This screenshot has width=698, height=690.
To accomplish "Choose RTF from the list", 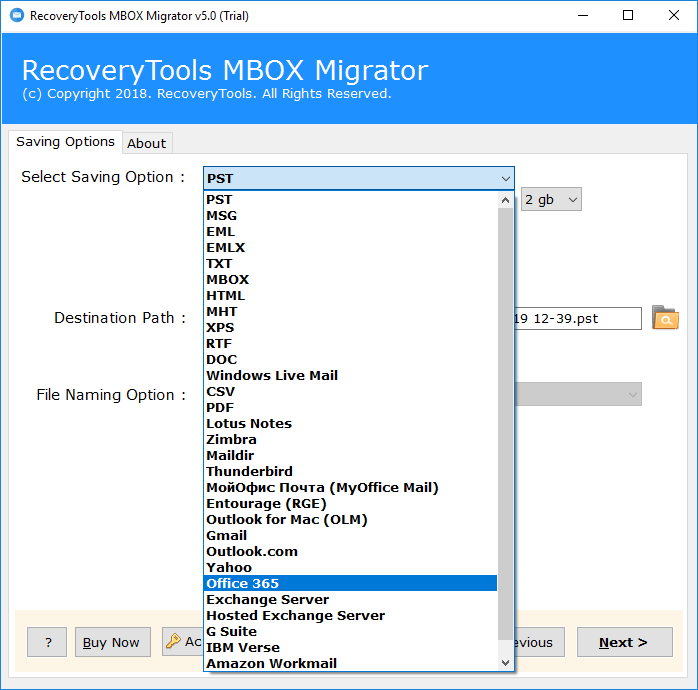I will pos(350,344).
